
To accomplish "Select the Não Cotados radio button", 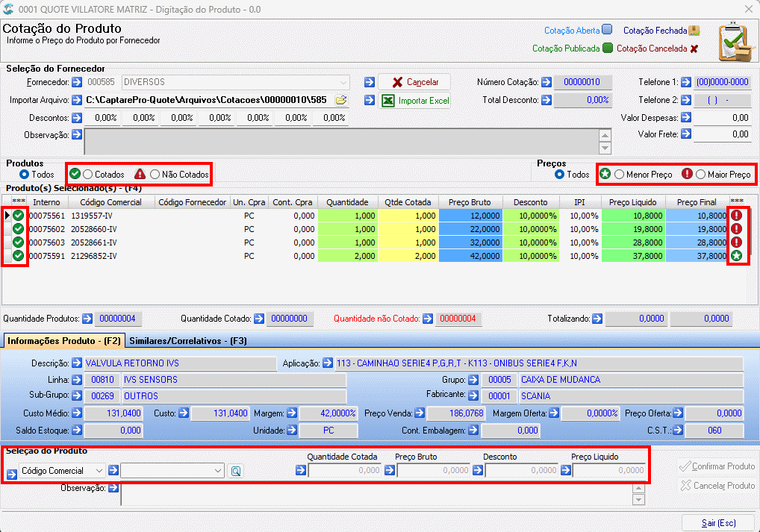I will [x=155, y=174].
